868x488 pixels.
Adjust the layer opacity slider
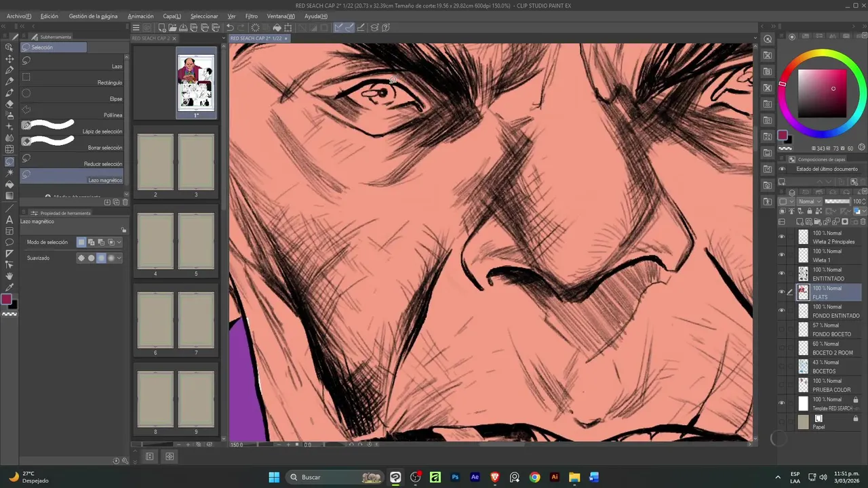tap(837, 201)
